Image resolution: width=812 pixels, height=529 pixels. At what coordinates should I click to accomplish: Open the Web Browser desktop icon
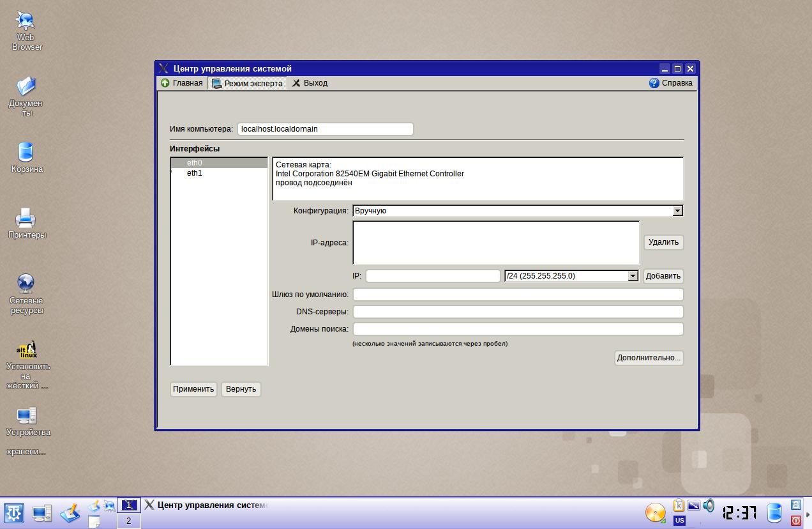tap(26, 21)
